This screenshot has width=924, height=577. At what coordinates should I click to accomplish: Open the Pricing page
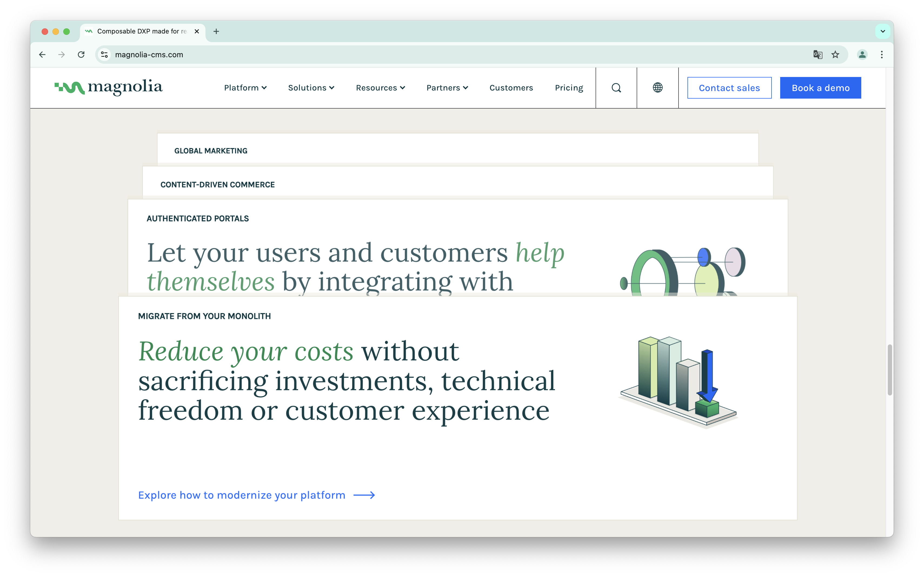[x=569, y=88]
